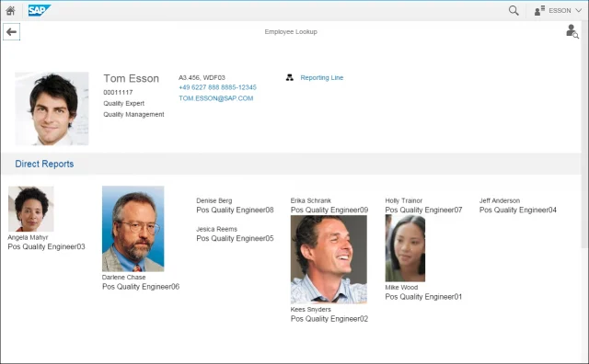Go to the home launchpad icon
The height and width of the screenshot is (364, 589).
click(10, 10)
